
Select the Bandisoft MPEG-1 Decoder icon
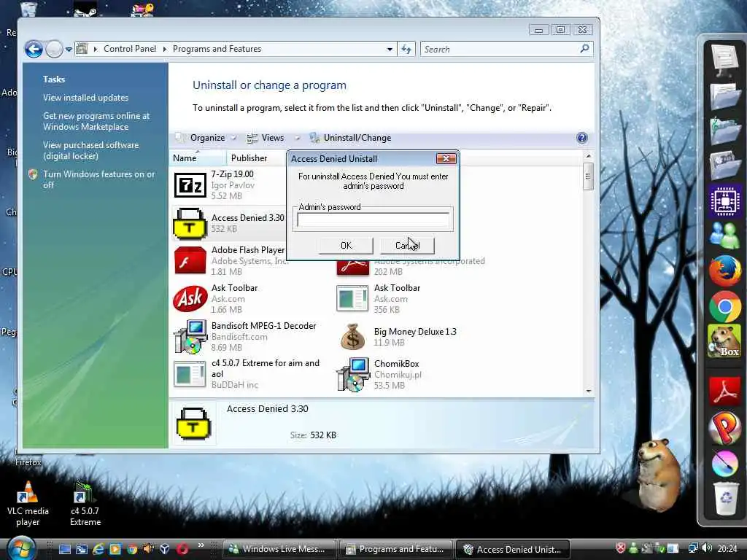190,337
